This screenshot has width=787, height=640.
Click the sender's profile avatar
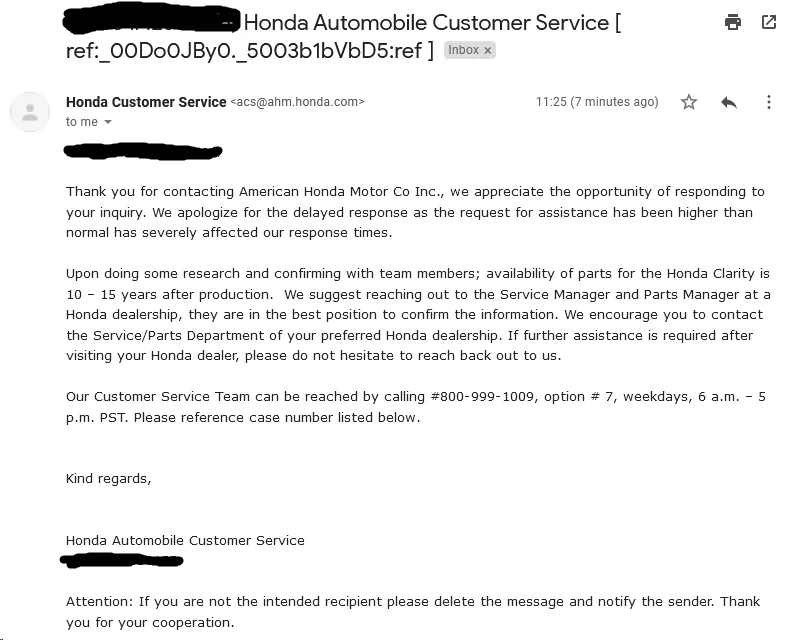[30, 112]
